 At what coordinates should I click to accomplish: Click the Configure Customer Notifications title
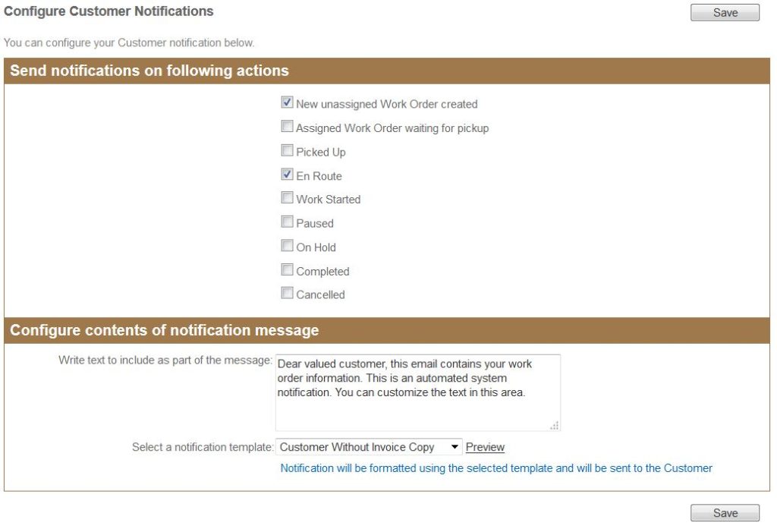[x=109, y=11]
